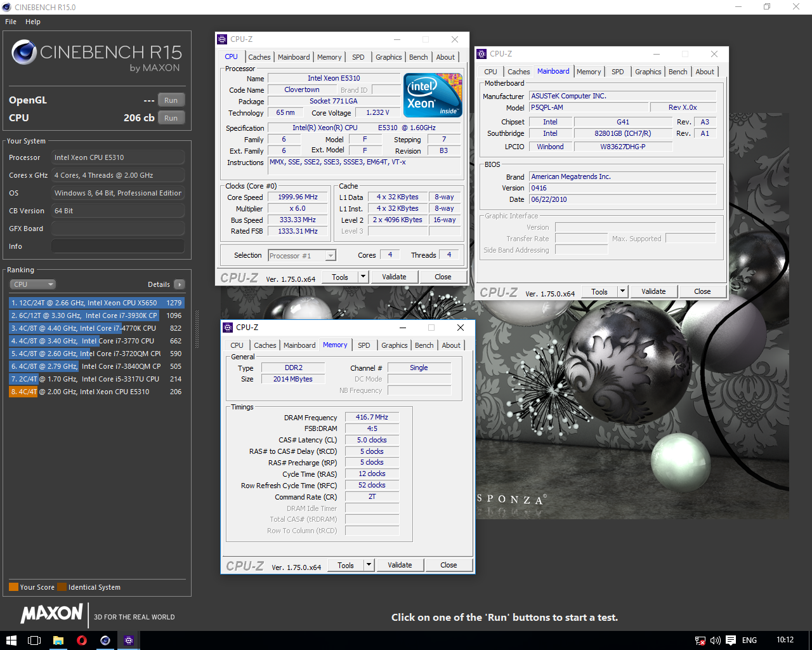Screen dimensions: 812x650
Task: Switch to Bench tab in the Memory window
Action: 424,345
